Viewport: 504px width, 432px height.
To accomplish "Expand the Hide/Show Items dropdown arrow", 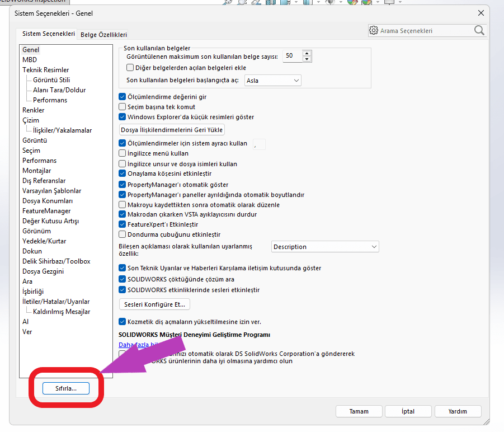I will [x=340, y=3].
